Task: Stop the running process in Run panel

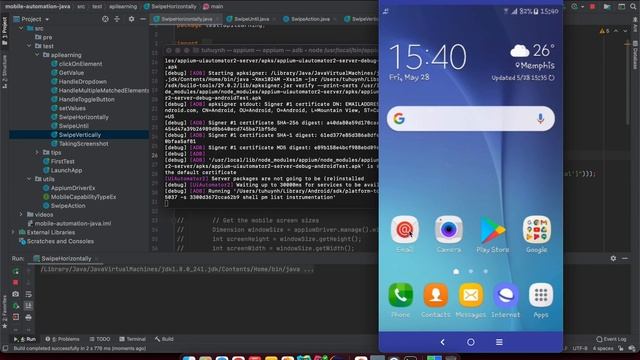Action: click(16, 282)
